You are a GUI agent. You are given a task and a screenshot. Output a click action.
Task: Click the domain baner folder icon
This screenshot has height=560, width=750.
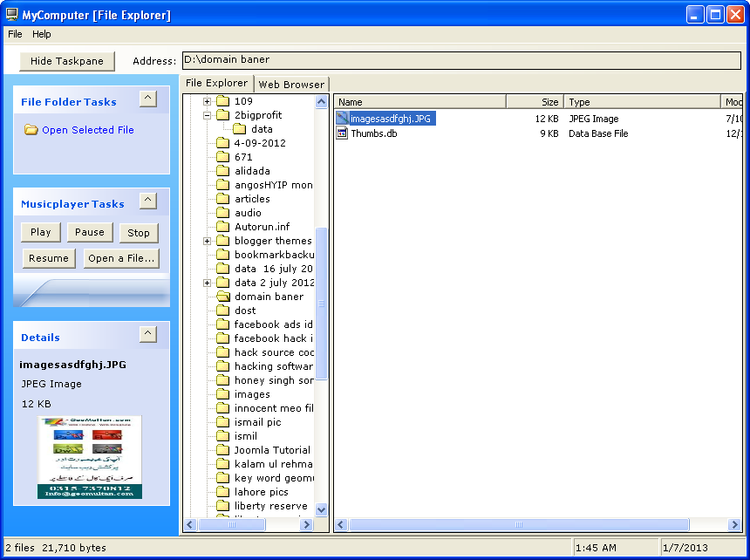(x=222, y=296)
